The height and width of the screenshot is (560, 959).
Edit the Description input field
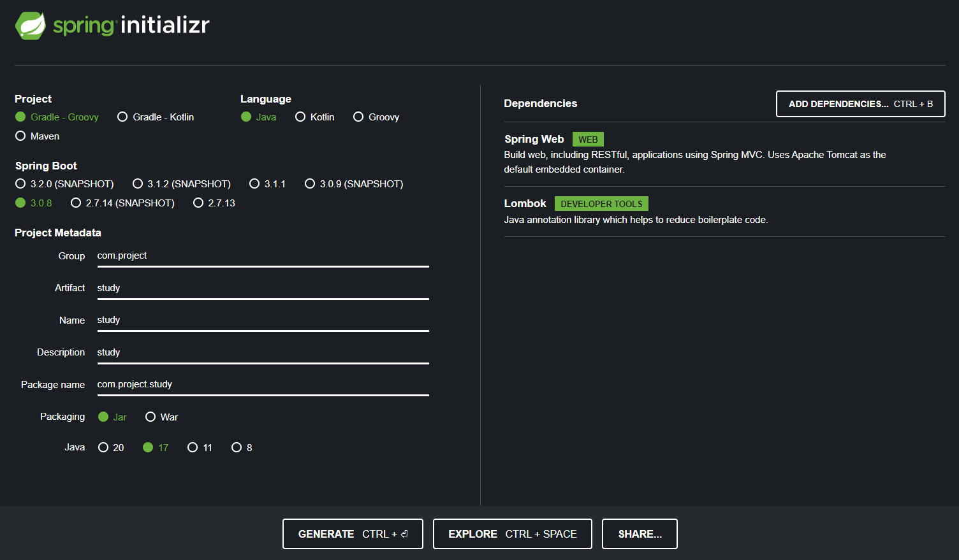263,352
